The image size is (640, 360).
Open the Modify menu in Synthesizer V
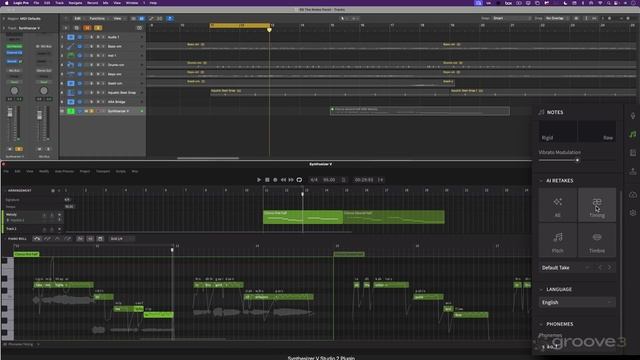coord(44,171)
